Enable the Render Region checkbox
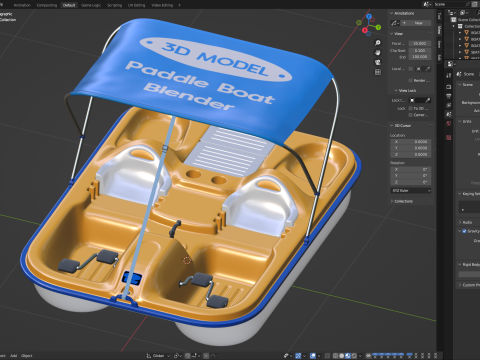480x360 pixels. 410,80
